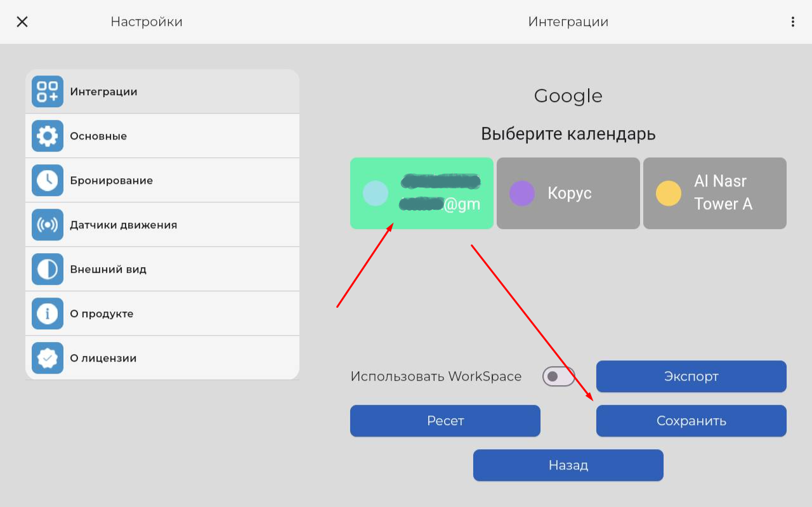Close settings with the X icon
This screenshot has width=812, height=507.
pyautogui.click(x=22, y=22)
